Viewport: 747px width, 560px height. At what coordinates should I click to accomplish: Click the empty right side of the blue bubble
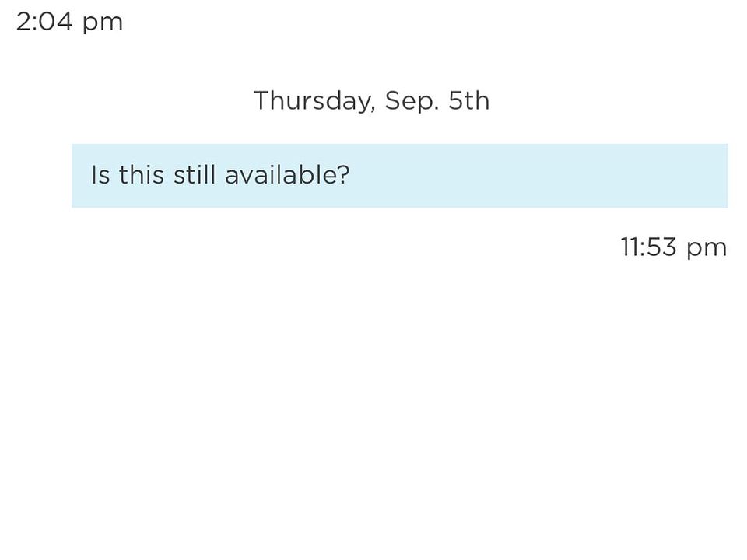(x=584, y=176)
